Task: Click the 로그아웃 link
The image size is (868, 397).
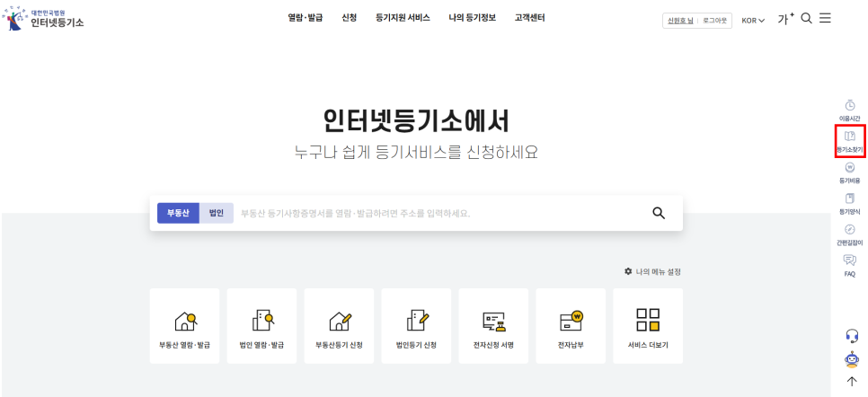Action: pos(715,20)
